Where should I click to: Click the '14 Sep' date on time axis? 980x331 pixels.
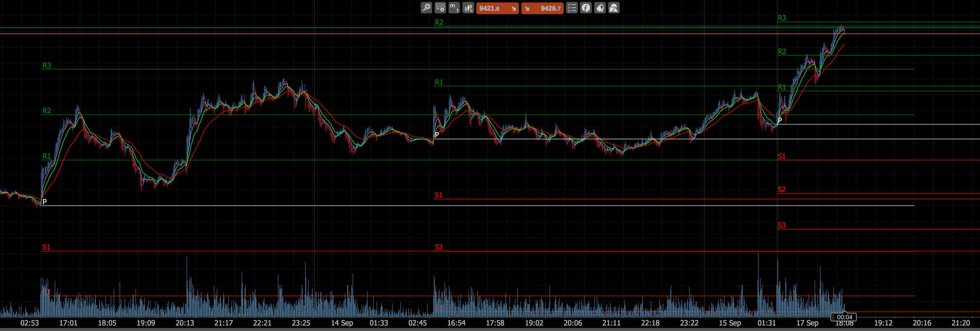(342, 323)
